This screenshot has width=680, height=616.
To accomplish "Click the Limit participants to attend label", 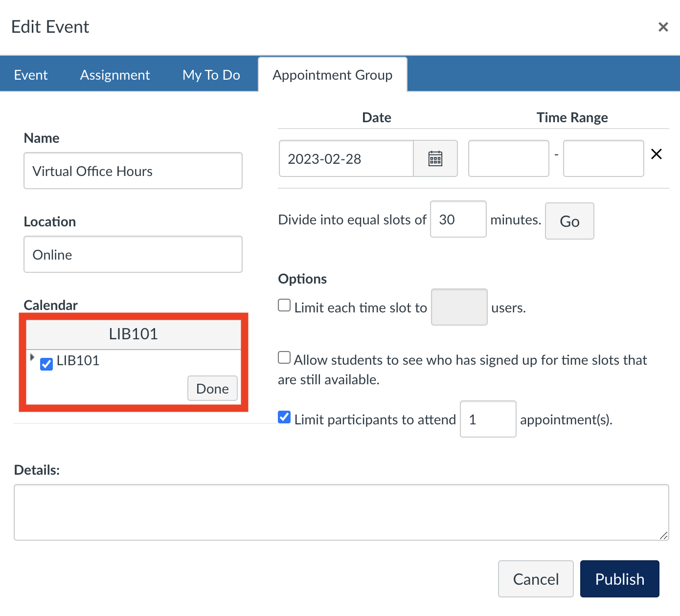I will [375, 419].
